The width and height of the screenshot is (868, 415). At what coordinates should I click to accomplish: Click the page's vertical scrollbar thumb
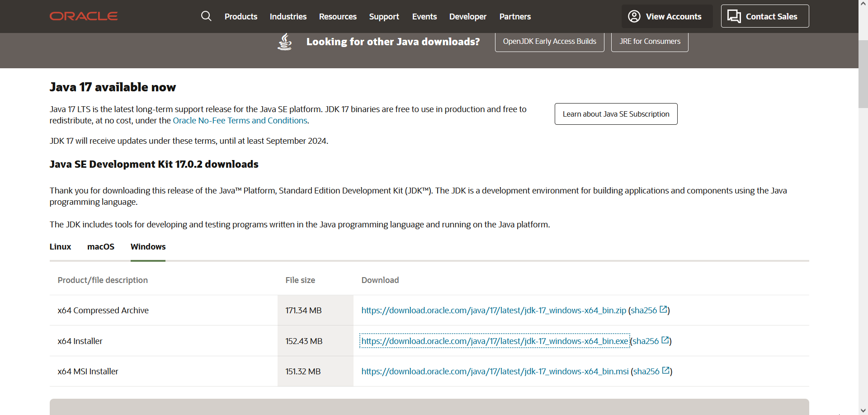863,74
